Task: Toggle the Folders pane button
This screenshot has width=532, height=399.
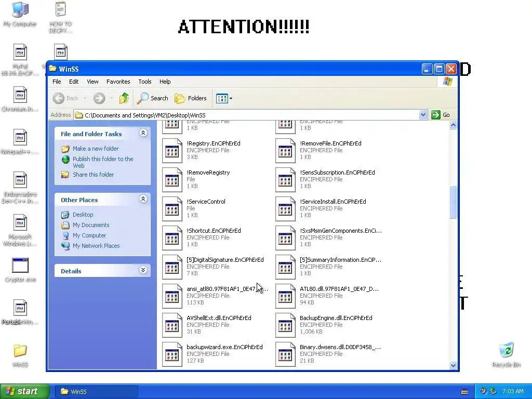Action: pos(191,98)
